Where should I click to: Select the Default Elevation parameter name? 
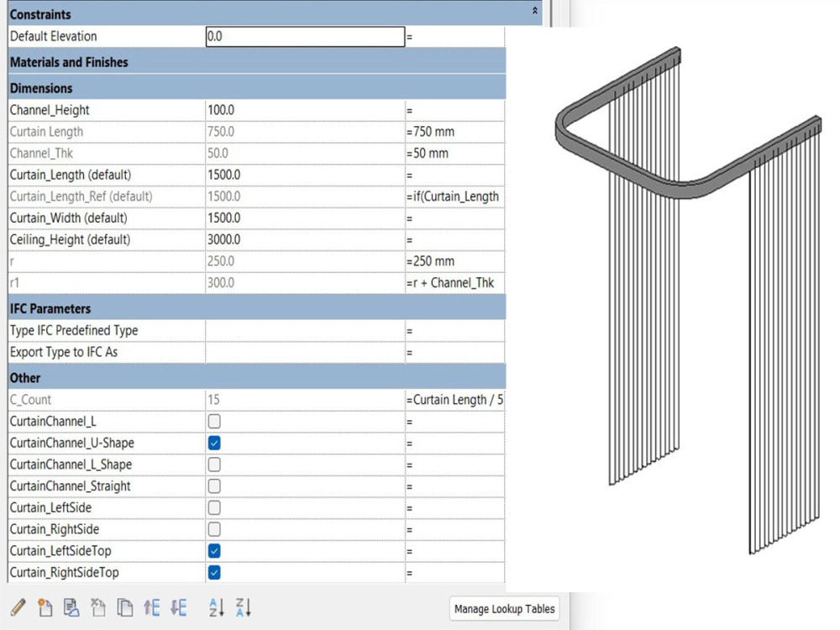point(54,36)
